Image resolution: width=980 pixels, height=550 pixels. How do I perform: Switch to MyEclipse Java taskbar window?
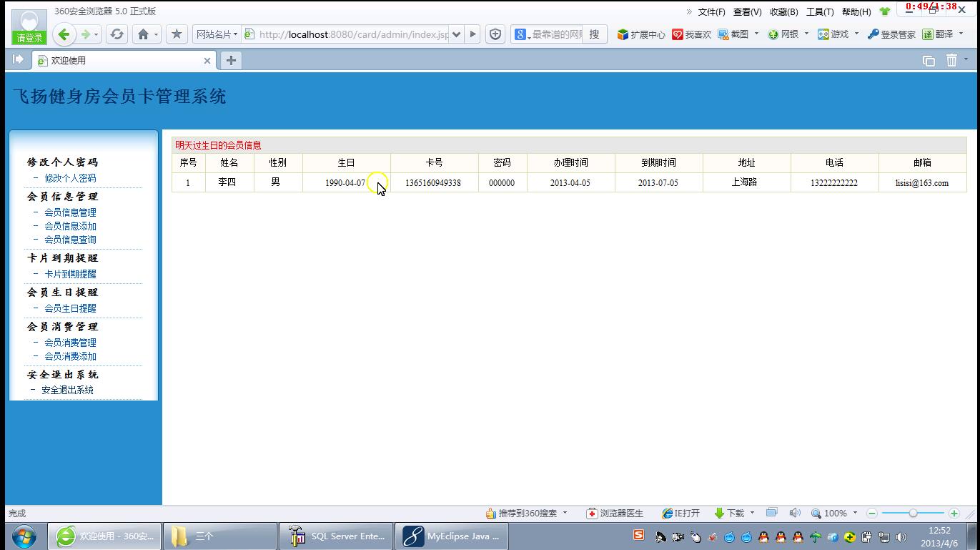[451, 536]
